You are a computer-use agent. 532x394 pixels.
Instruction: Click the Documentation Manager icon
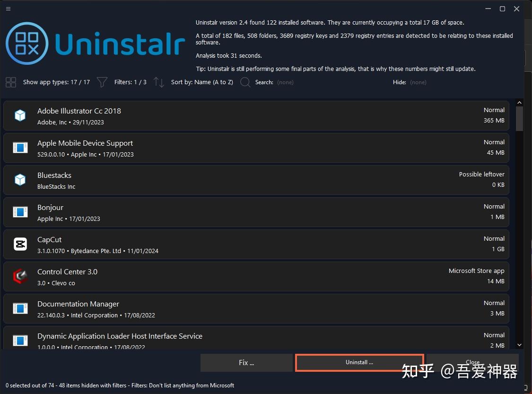pyautogui.click(x=20, y=308)
